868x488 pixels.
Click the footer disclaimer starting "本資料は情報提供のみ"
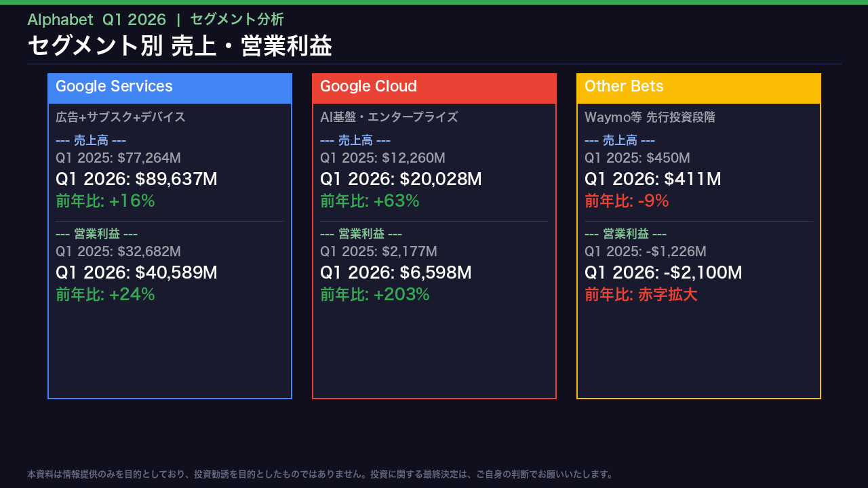pyautogui.click(x=320, y=474)
